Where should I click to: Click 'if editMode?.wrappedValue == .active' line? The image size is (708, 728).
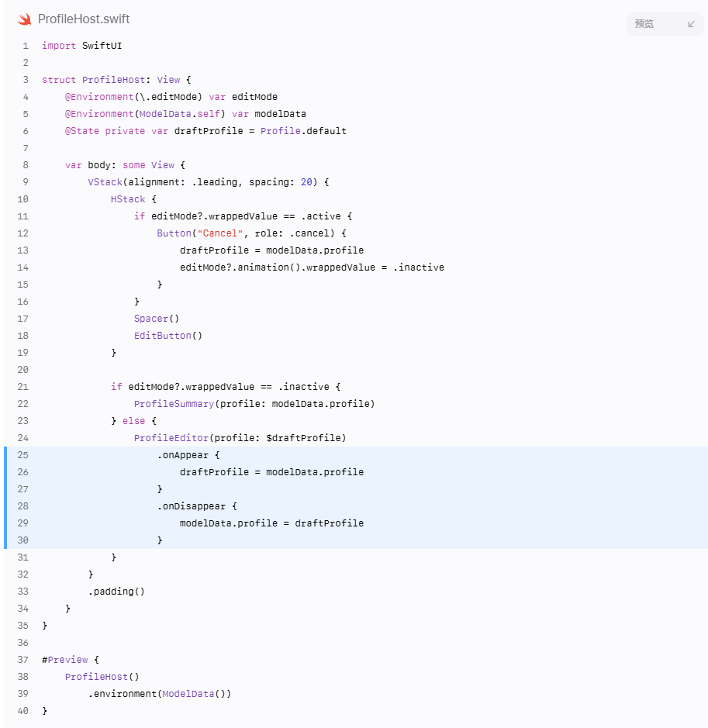(x=243, y=216)
